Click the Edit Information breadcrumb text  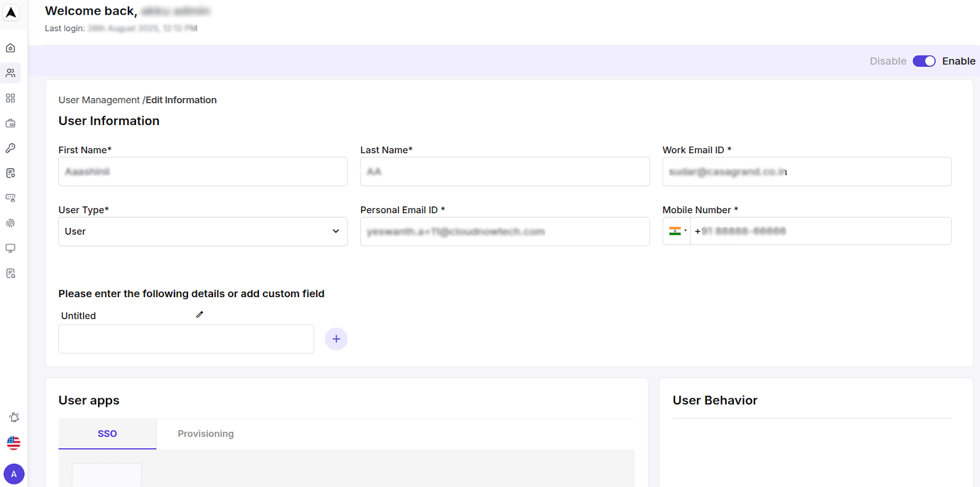click(x=181, y=100)
